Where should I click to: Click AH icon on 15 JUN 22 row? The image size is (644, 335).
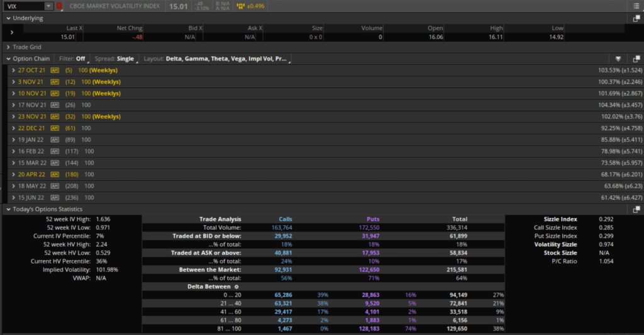point(55,198)
